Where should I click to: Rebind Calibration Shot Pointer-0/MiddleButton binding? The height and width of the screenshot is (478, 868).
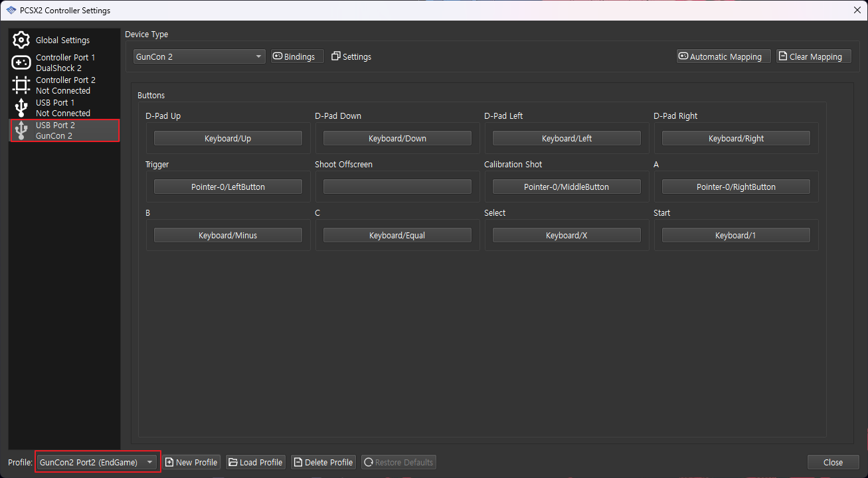pos(566,187)
